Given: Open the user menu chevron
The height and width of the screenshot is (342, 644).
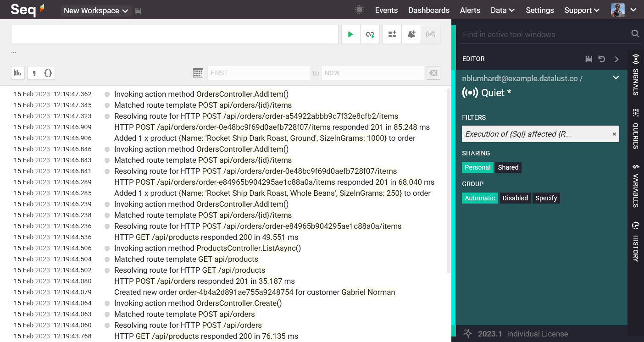Looking at the screenshot, I should coord(633,10).
